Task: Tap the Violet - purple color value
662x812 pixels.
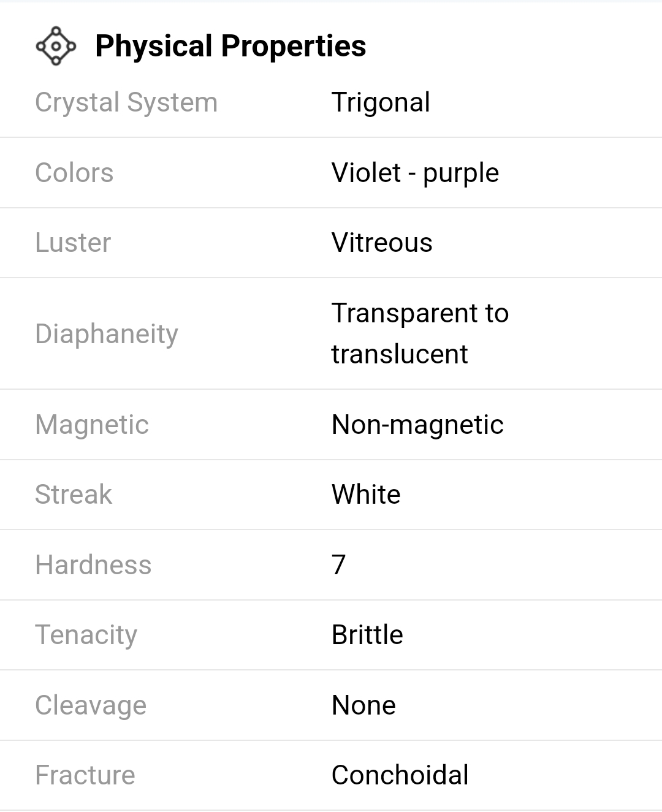Action: click(415, 173)
